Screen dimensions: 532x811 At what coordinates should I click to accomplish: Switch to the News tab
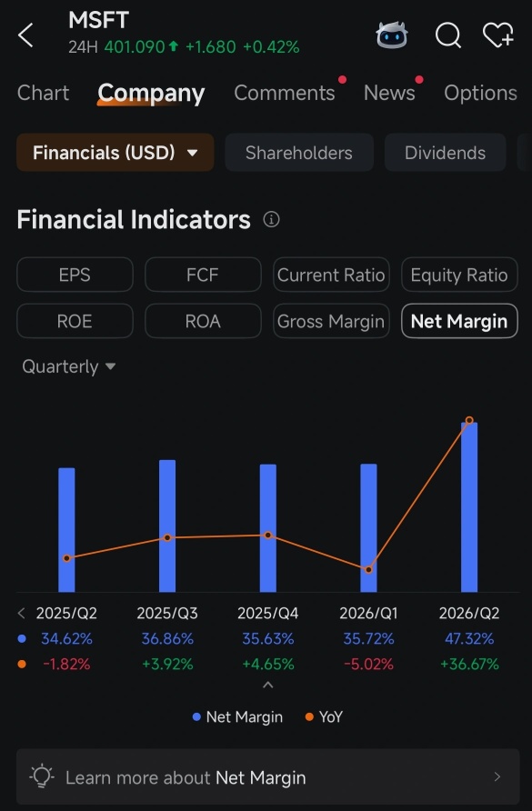point(390,93)
